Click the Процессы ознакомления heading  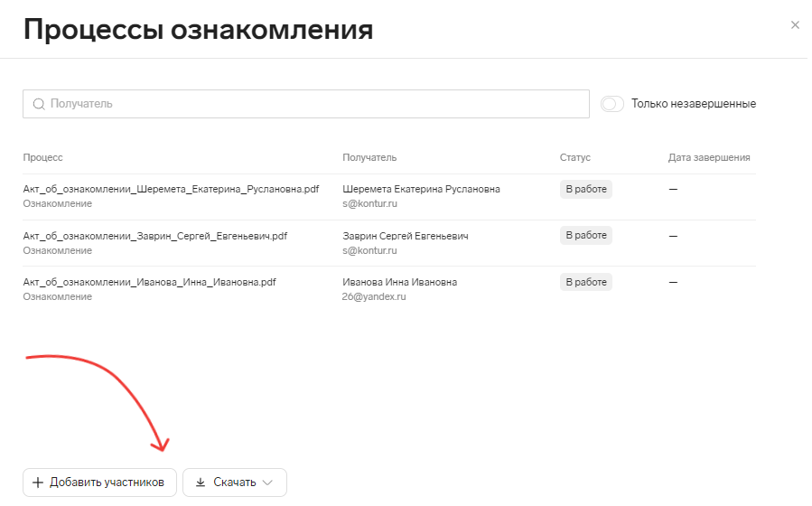198,30
